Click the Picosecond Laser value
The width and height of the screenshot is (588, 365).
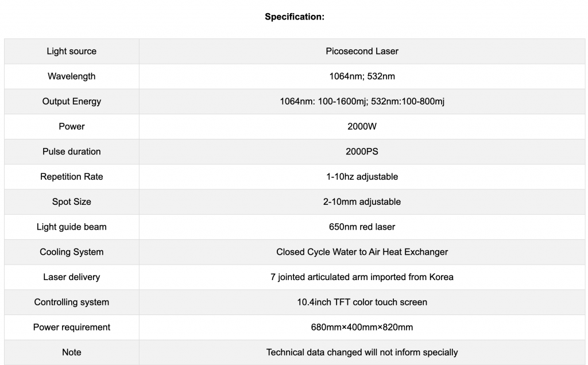click(x=362, y=51)
